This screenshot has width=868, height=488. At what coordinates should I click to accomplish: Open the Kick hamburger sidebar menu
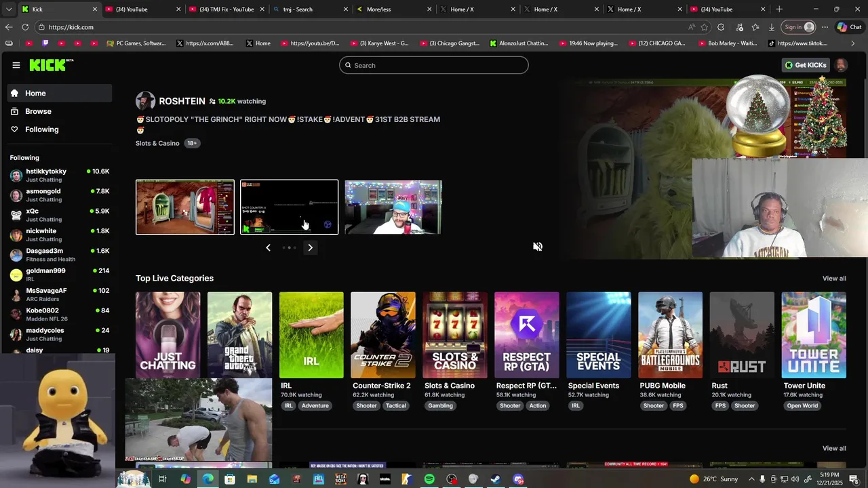[16, 65]
